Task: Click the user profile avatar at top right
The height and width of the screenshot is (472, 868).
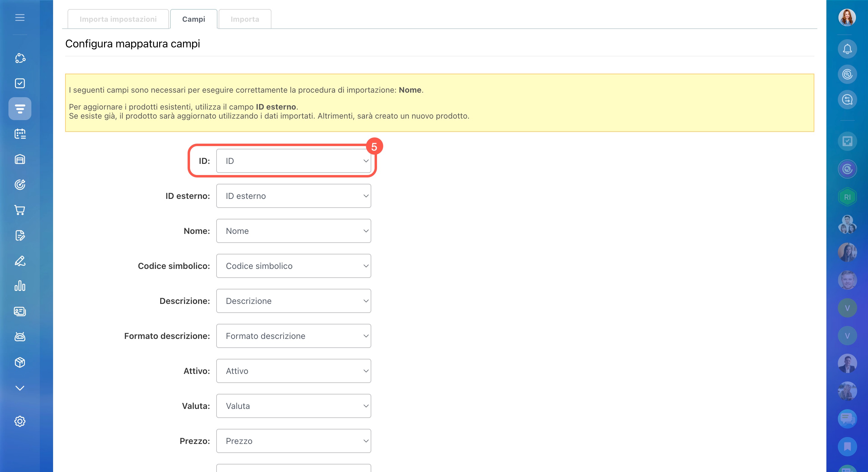Action: [847, 18]
